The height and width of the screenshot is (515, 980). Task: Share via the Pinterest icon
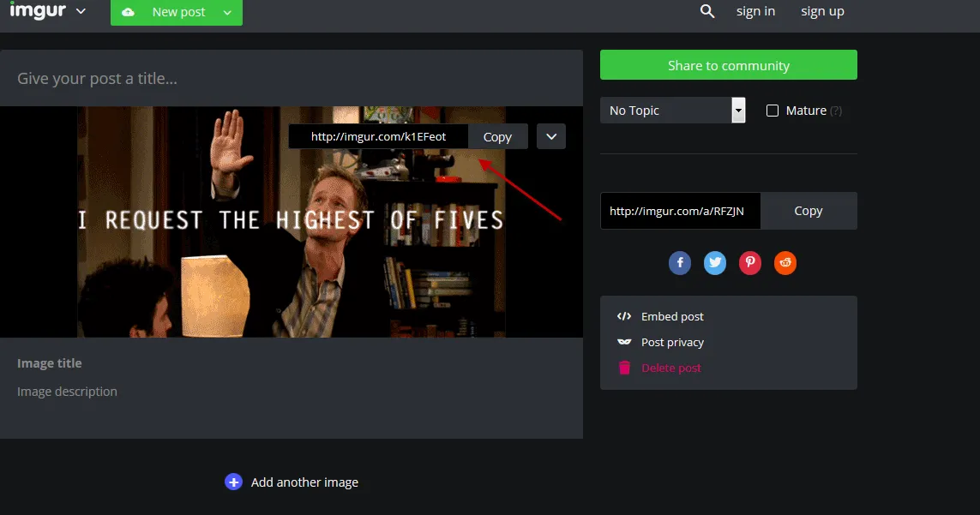pyautogui.click(x=750, y=262)
